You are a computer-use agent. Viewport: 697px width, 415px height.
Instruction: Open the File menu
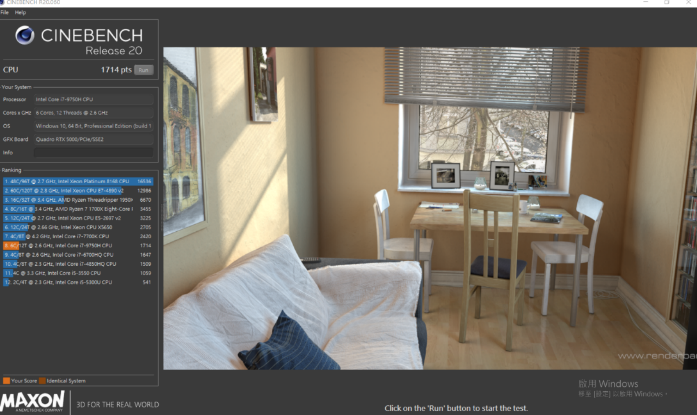[5, 12]
